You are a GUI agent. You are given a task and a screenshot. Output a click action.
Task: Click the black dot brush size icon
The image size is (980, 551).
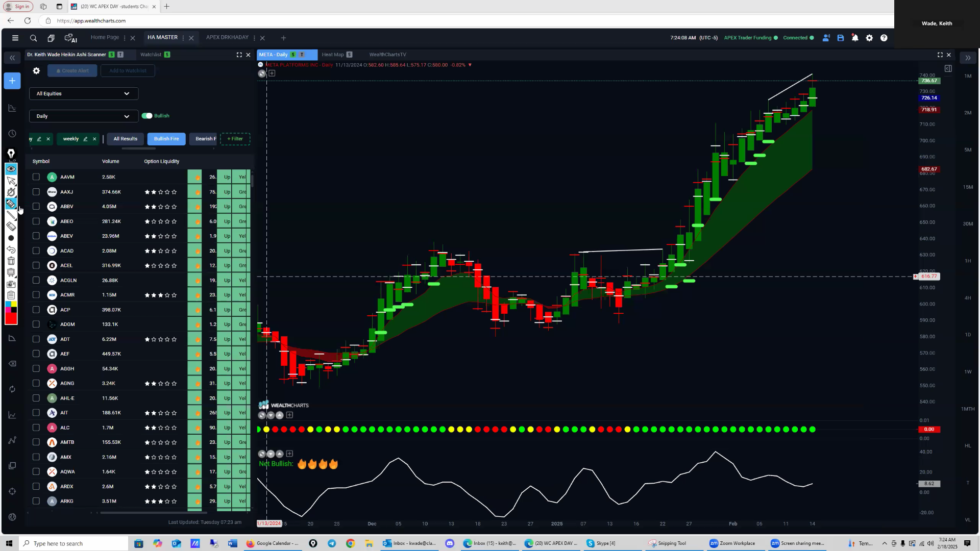tap(11, 238)
